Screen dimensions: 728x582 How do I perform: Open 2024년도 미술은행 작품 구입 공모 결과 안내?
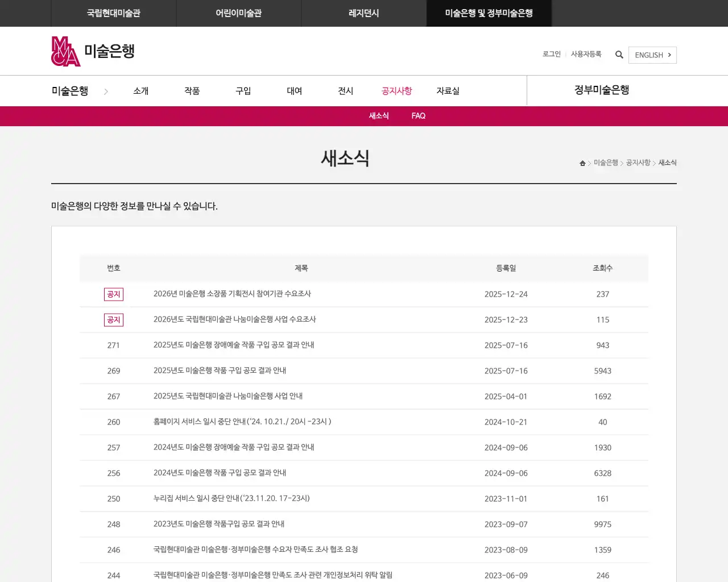(x=220, y=473)
